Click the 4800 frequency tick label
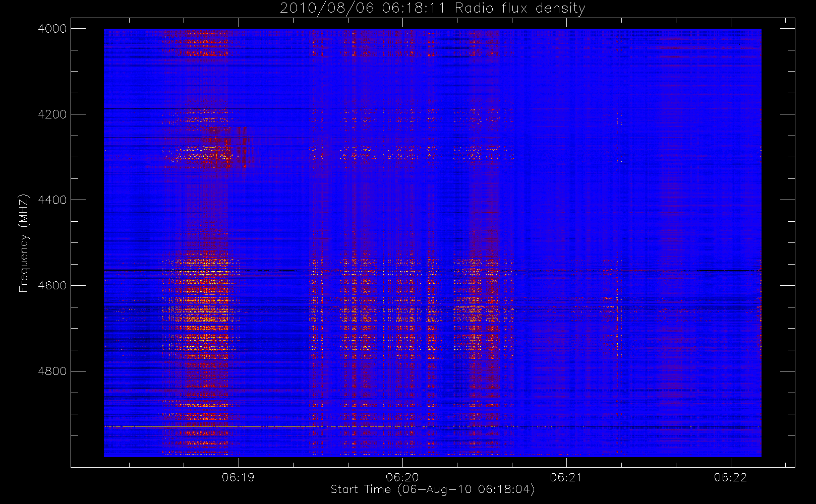The image size is (816, 504). (52, 371)
